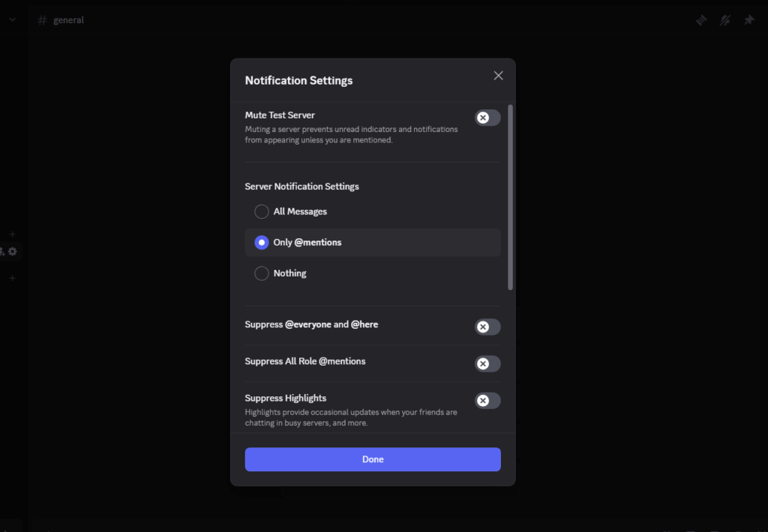The width and height of the screenshot is (768, 532).
Task: Click the notification bell icon in the header
Action: [x=724, y=20]
